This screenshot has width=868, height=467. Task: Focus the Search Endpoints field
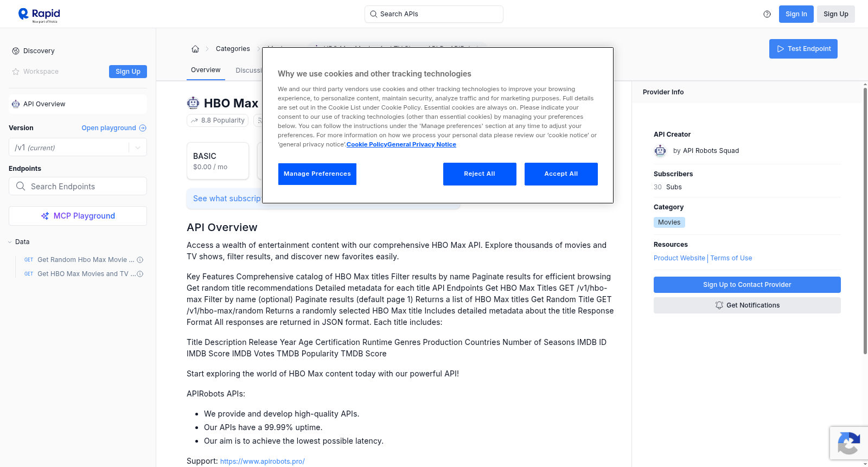click(x=78, y=186)
